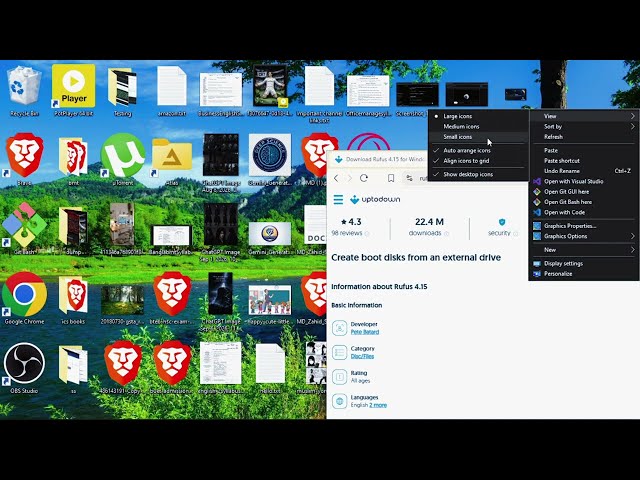Open the Recycle Bin desktop icon
The image size is (640, 480).
(24, 92)
